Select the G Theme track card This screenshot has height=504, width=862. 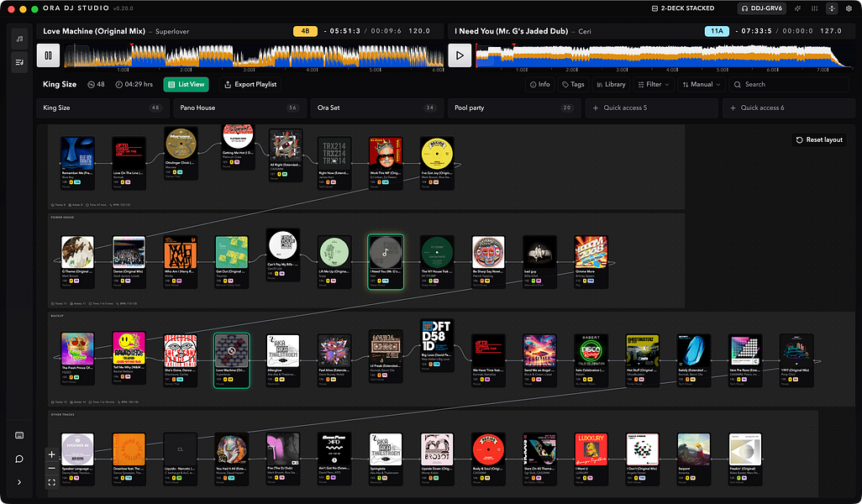[77, 262]
